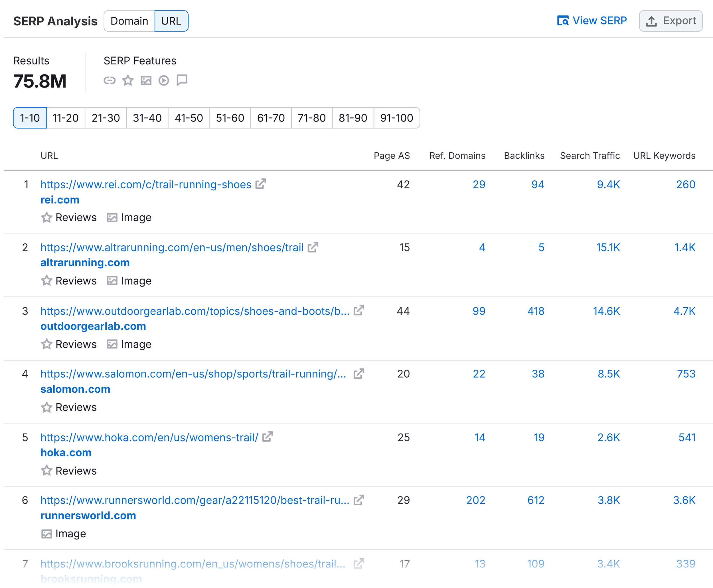This screenshot has width=713, height=588.
Task: Open the hoka.com domain link
Action: click(x=66, y=453)
